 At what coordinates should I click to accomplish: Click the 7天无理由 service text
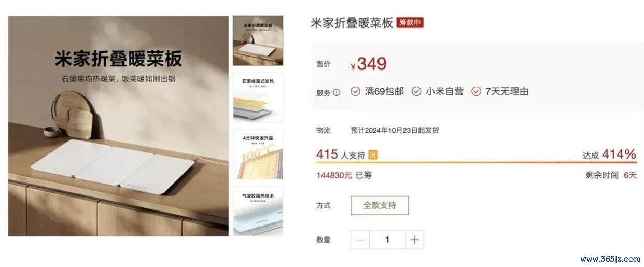pos(507,91)
